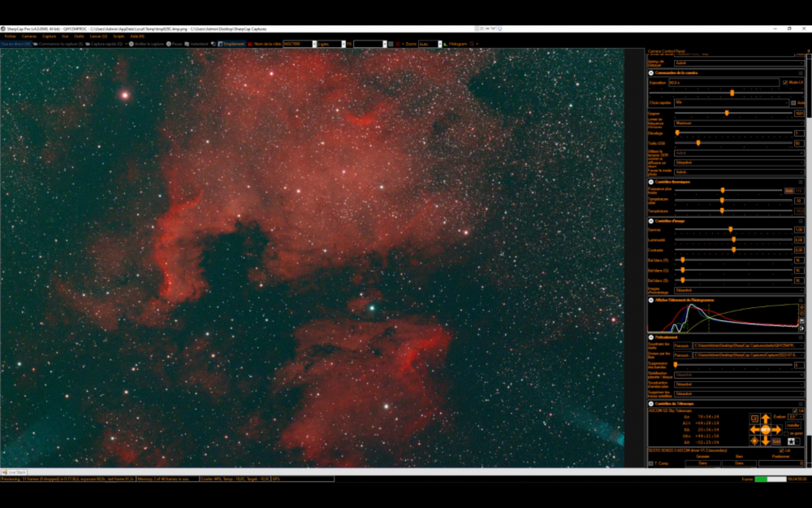Click the target name field NGC7000
This screenshot has height=508, width=812.
point(298,44)
